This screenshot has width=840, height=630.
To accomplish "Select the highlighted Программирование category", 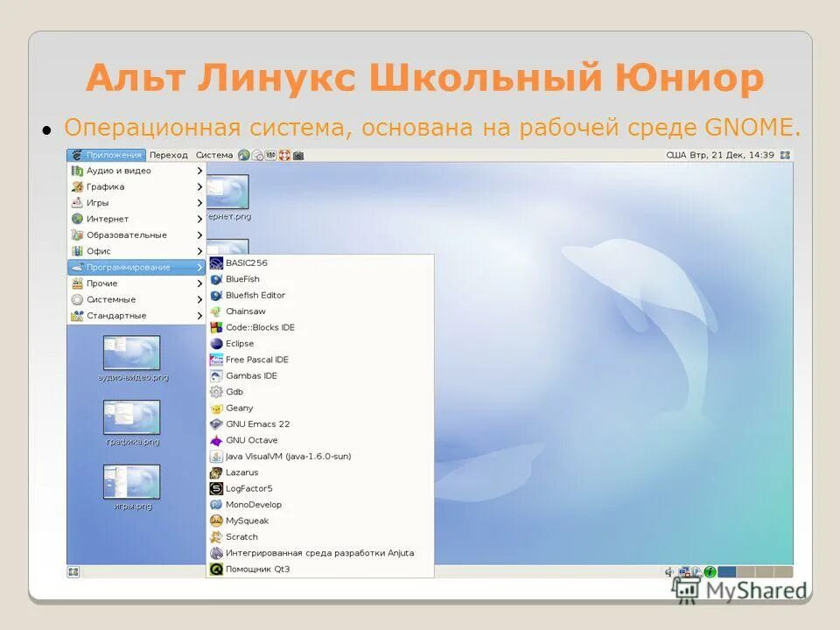I will tap(136, 267).
